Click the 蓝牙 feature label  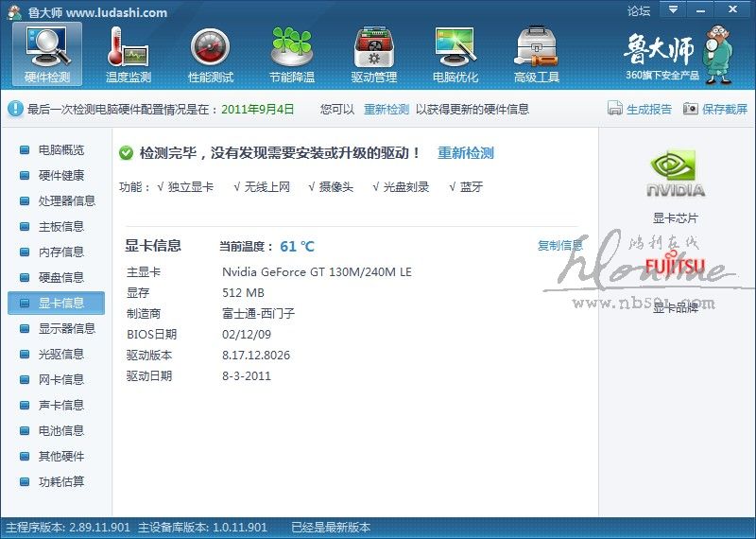(x=471, y=187)
